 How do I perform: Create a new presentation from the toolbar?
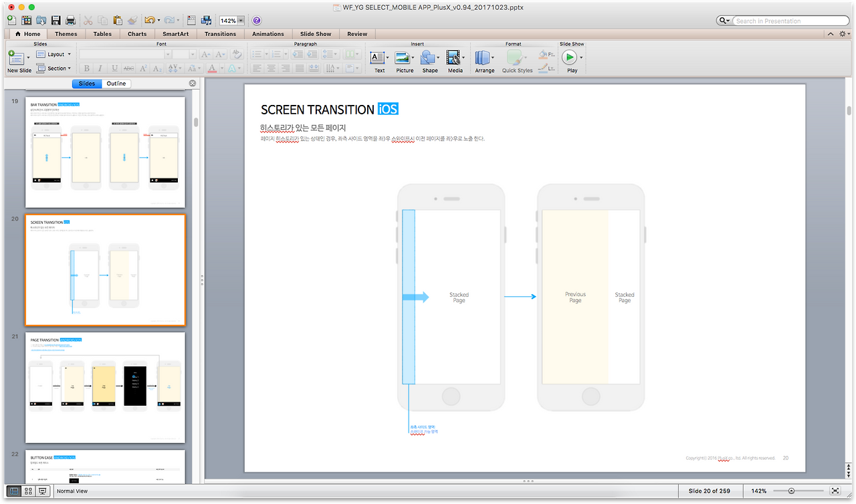pyautogui.click(x=11, y=21)
